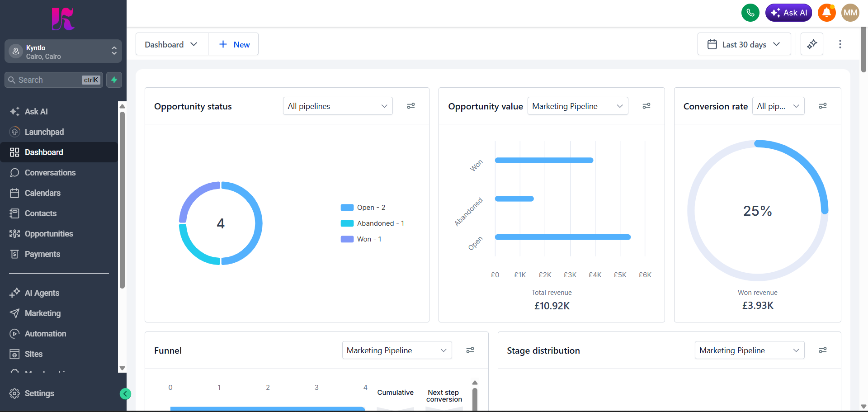The image size is (868, 412).
Task: Open Settings at the sidebar bottom
Action: point(59,393)
